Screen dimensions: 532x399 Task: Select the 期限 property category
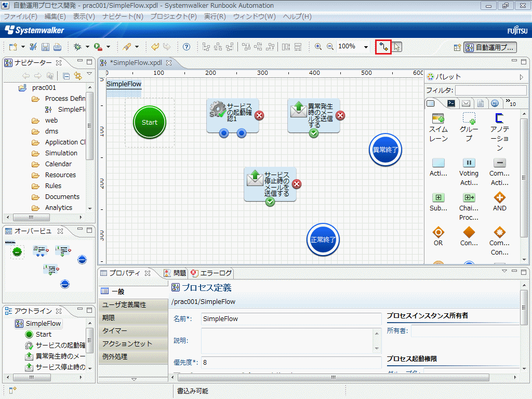pyautogui.click(x=134, y=318)
